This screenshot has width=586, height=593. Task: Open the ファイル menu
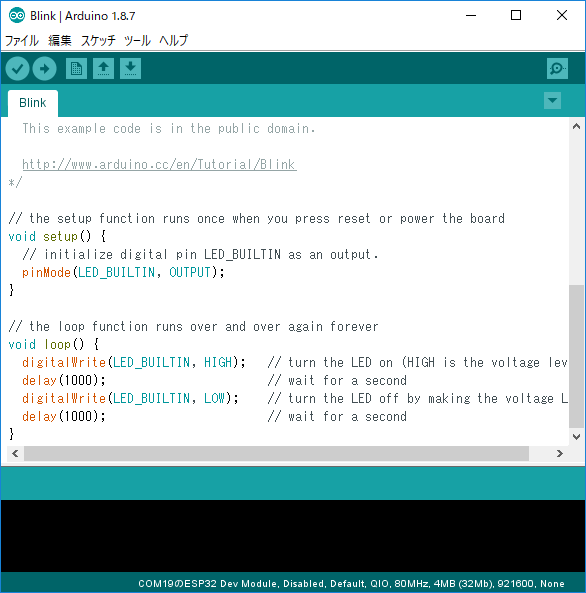click(x=22, y=40)
